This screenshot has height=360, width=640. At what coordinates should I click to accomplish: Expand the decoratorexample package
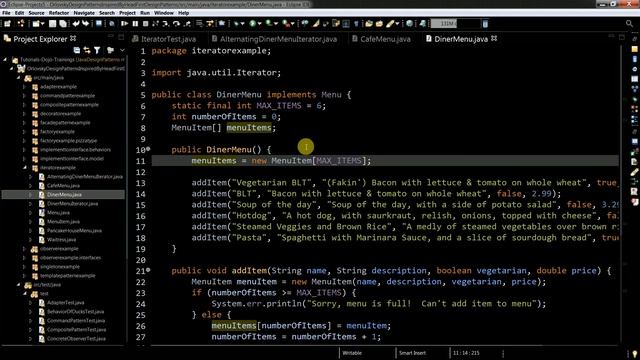(x=25, y=113)
